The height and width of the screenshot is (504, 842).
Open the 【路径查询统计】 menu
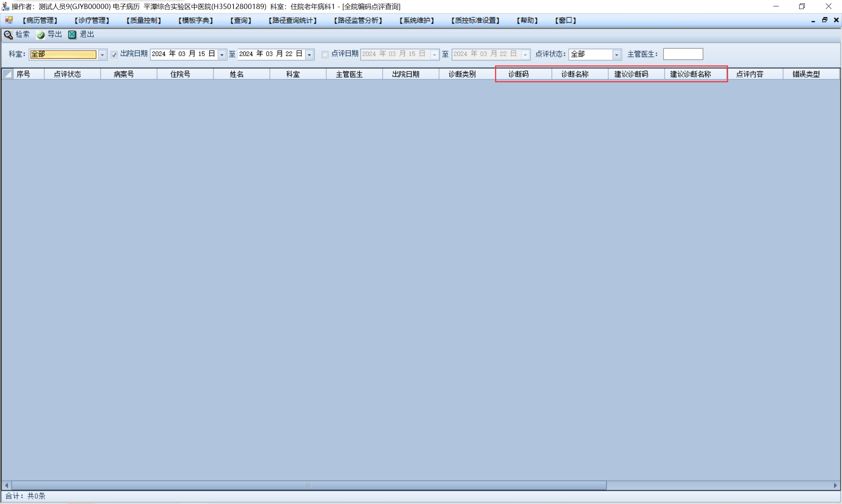[x=292, y=20]
